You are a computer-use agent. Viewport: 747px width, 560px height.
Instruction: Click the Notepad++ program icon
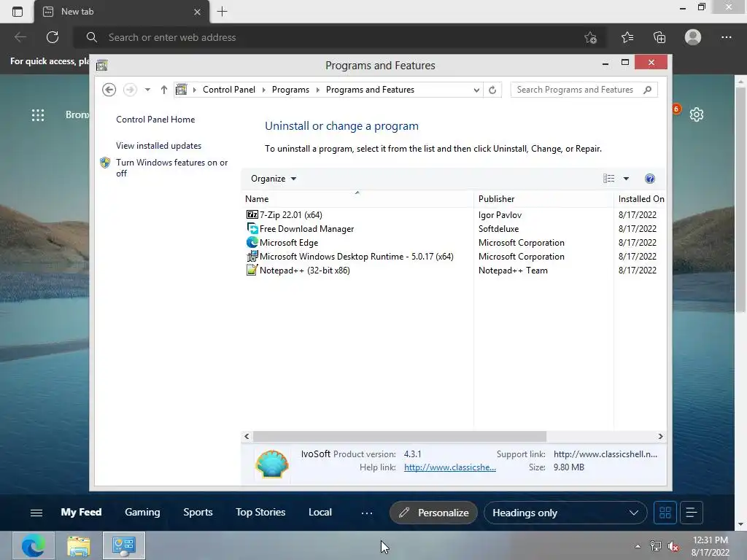252,270
